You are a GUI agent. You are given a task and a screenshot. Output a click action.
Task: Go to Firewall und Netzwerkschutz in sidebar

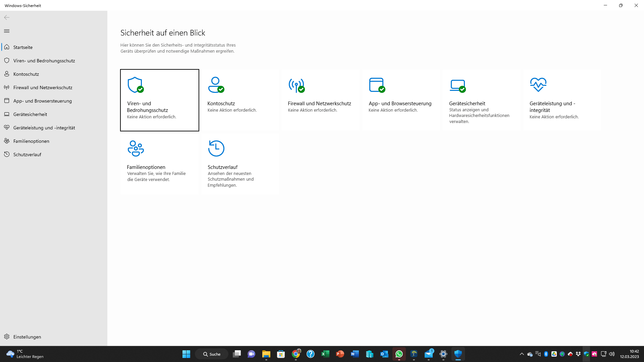pyautogui.click(x=43, y=87)
